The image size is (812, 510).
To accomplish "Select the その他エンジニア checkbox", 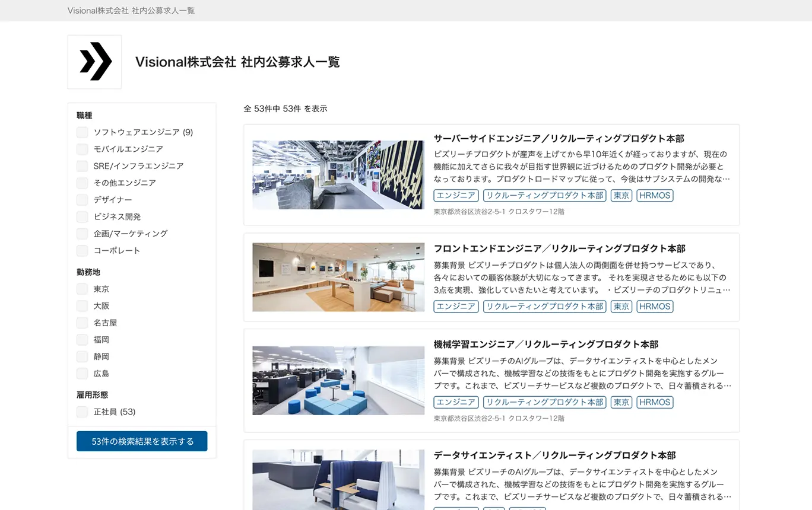I will click(82, 183).
